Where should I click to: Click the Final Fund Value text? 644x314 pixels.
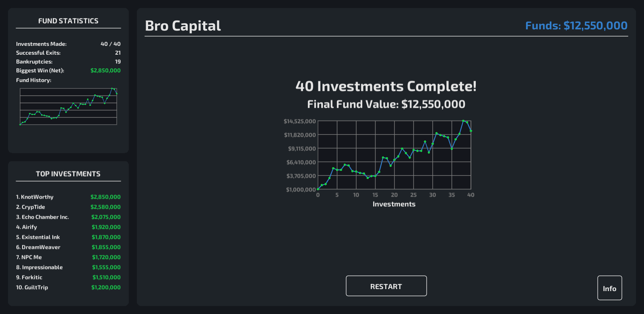pyautogui.click(x=386, y=104)
